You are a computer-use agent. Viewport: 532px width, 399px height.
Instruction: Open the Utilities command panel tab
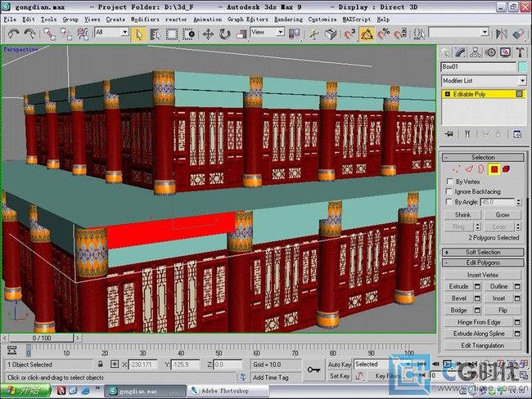coord(520,52)
